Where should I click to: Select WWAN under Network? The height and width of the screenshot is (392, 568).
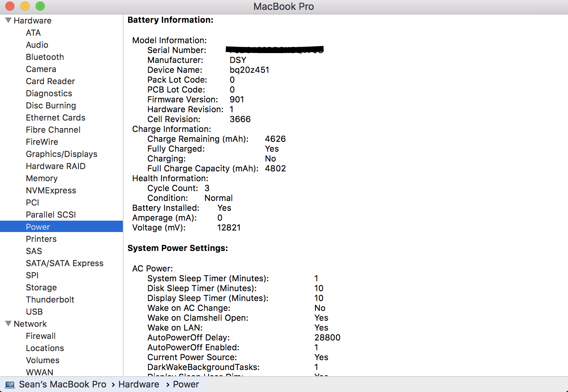tap(39, 372)
